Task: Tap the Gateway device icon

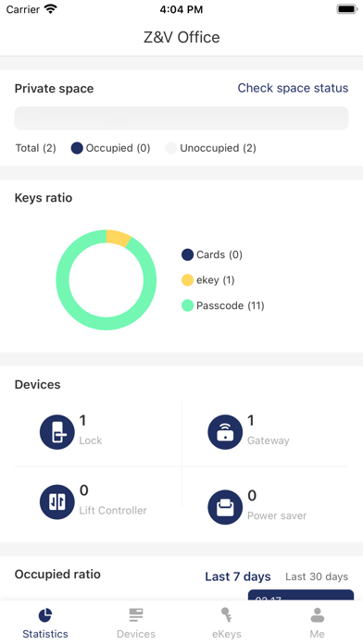Action: 225,432
